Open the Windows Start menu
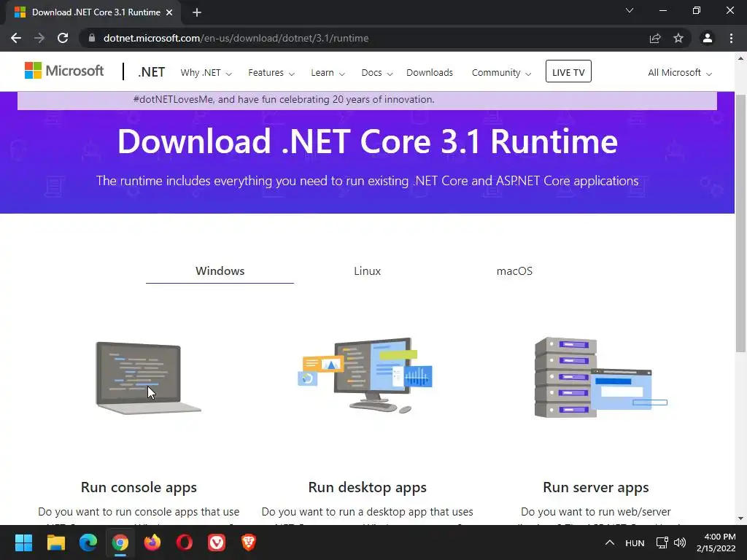This screenshot has width=747, height=560. point(23,542)
